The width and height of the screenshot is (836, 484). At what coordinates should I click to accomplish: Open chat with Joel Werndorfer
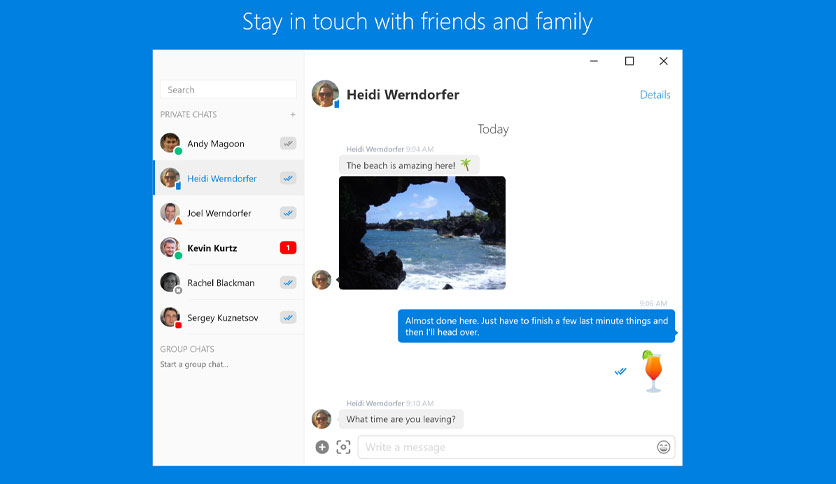click(229, 213)
